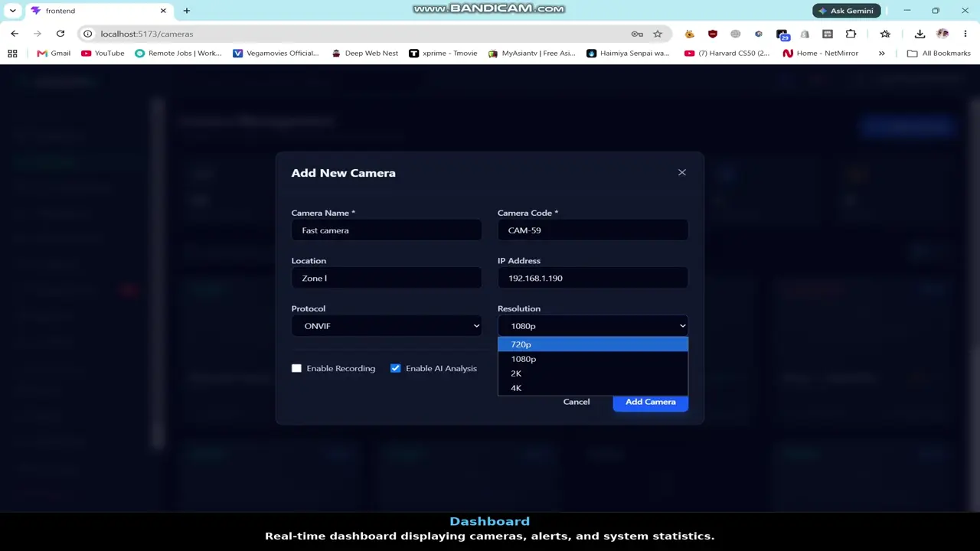Click the address bar URL localhost:5173/cameras
This screenshot has height=551, width=980.
147,34
